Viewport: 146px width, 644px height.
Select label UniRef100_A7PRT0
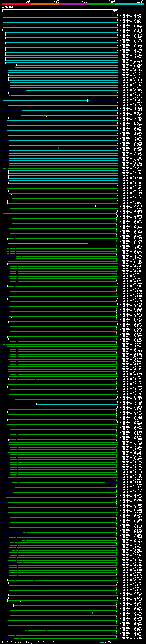(131, 60)
